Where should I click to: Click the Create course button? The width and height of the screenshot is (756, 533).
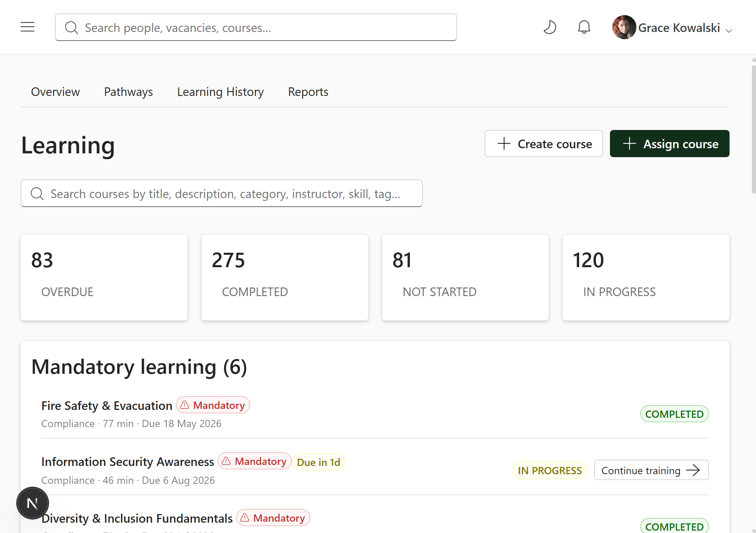(544, 144)
